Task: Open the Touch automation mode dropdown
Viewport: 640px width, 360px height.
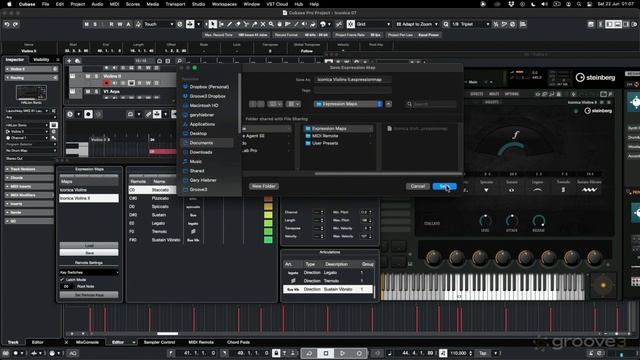Action: click(x=158, y=24)
